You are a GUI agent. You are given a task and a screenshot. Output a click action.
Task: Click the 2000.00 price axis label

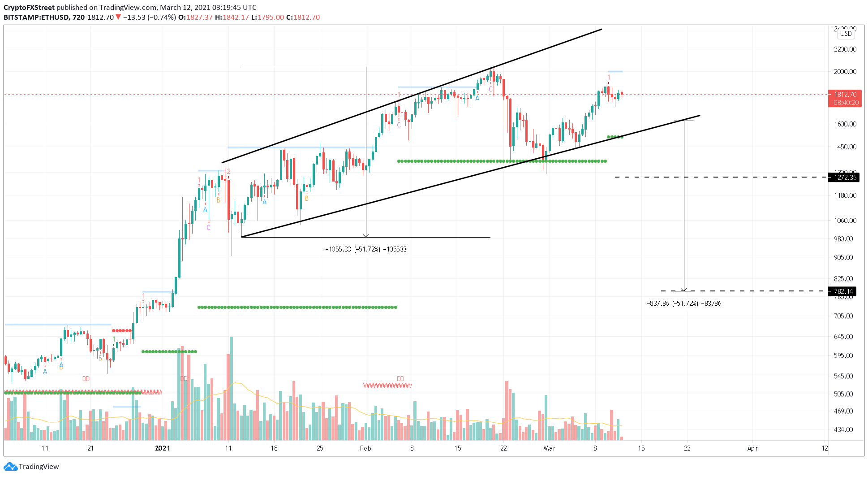pyautogui.click(x=845, y=72)
